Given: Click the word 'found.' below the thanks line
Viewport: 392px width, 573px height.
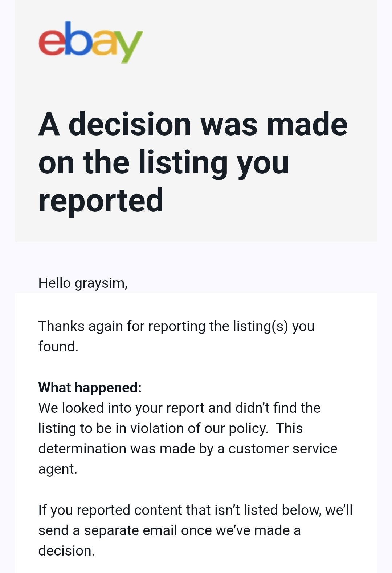Looking at the screenshot, I should [58, 346].
